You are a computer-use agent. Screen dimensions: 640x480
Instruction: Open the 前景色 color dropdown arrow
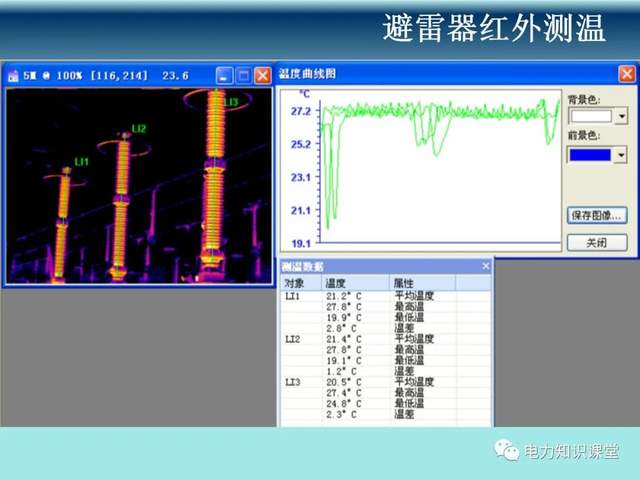coord(621,155)
